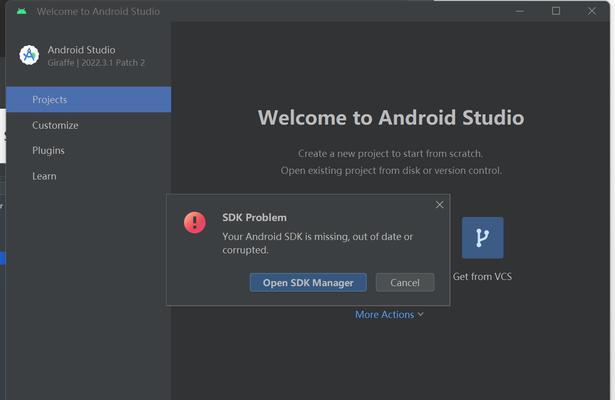Close the SDK Problem dialog with X

[439, 205]
